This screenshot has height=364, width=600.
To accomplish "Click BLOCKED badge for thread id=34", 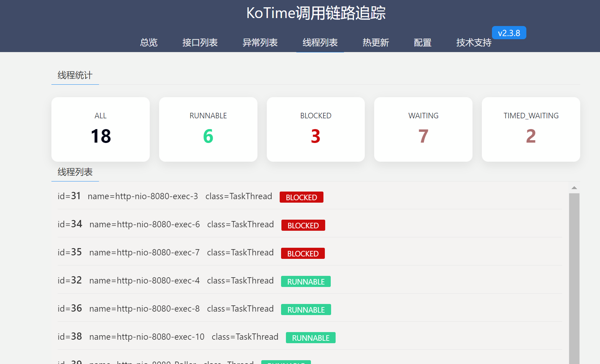I will 303,226.
